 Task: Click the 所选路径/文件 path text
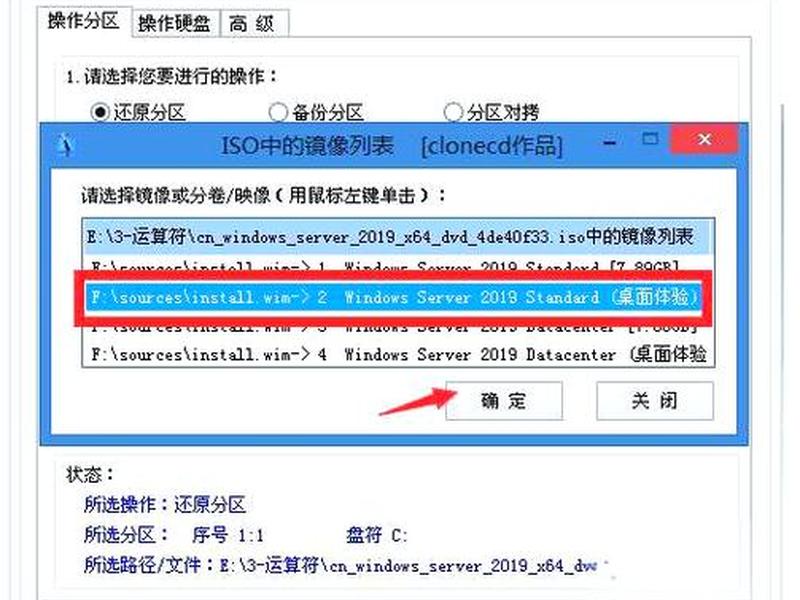(340, 565)
